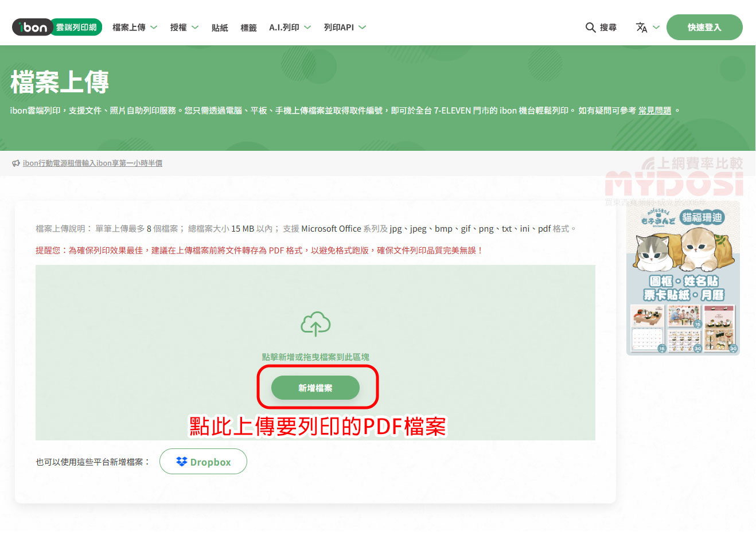Open the 常見問題 link
This screenshot has height=535, width=756.
pyautogui.click(x=654, y=111)
